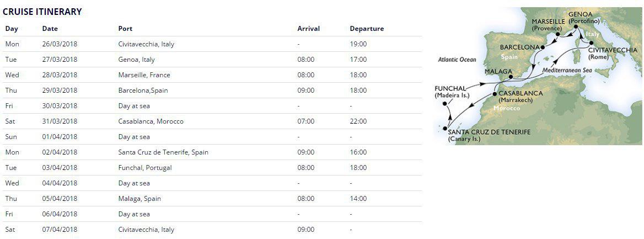
Task: Click the Santa Cruz de Tenerife map dot
Action: (445, 128)
